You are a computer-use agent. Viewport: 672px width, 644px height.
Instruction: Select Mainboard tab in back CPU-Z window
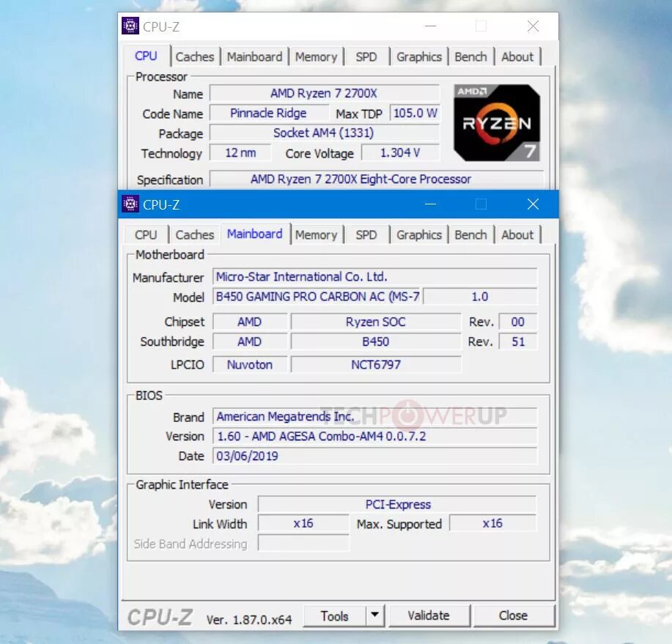point(254,56)
